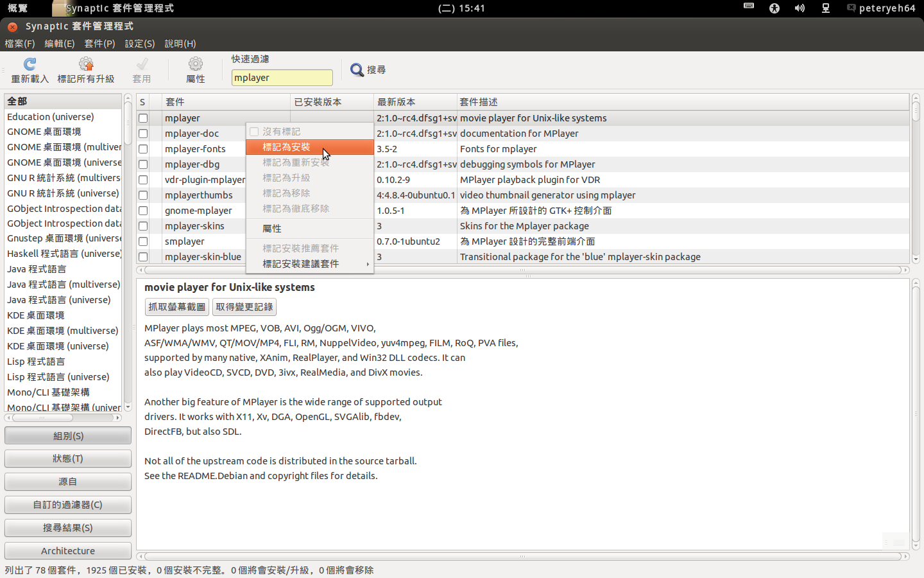Click the description pane vertical scrollbar
This screenshot has width=924, height=578.
pyautogui.click(x=916, y=414)
